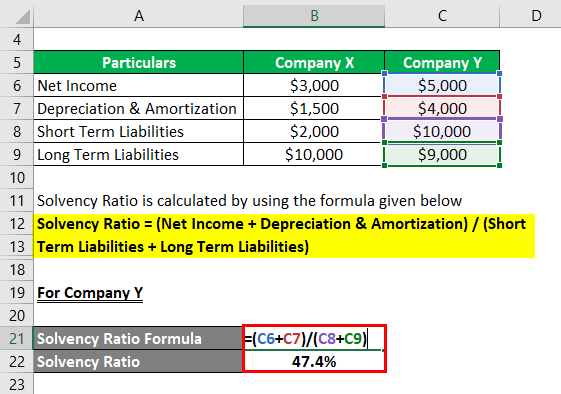Select row 23 header
The height and width of the screenshot is (394, 561).
[17, 384]
